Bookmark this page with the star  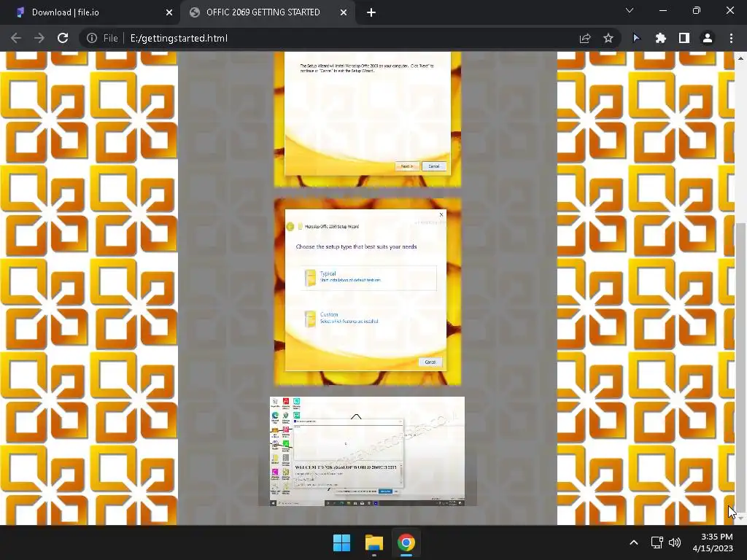[x=608, y=38]
